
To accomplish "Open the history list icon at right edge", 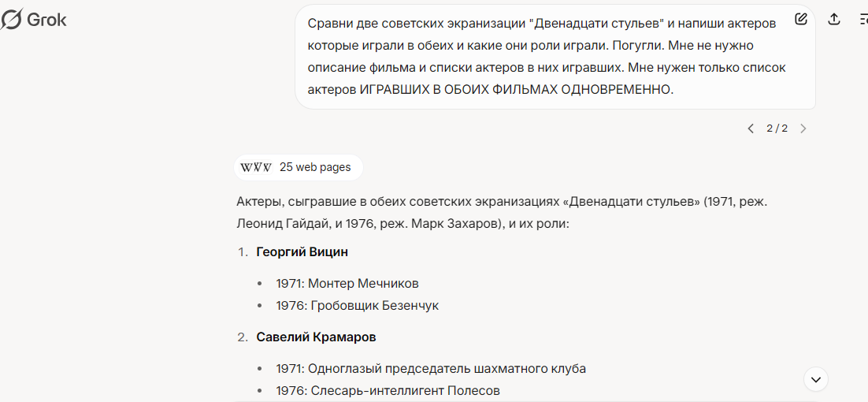I will (x=862, y=20).
